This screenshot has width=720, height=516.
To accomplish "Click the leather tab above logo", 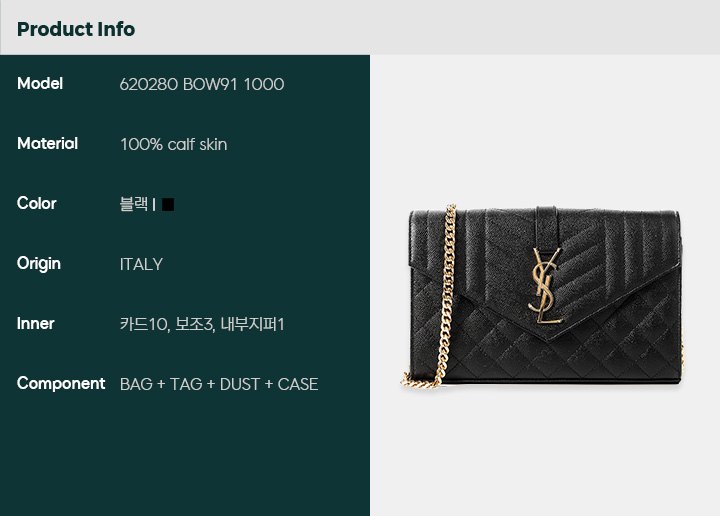I will (546, 228).
